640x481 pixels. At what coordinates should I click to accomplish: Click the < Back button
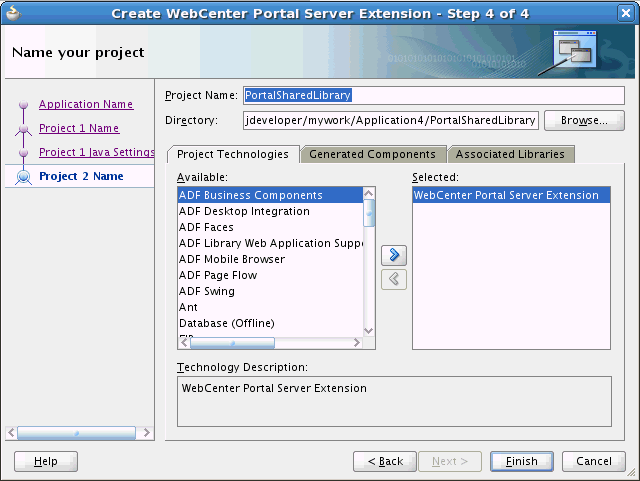tap(385, 461)
